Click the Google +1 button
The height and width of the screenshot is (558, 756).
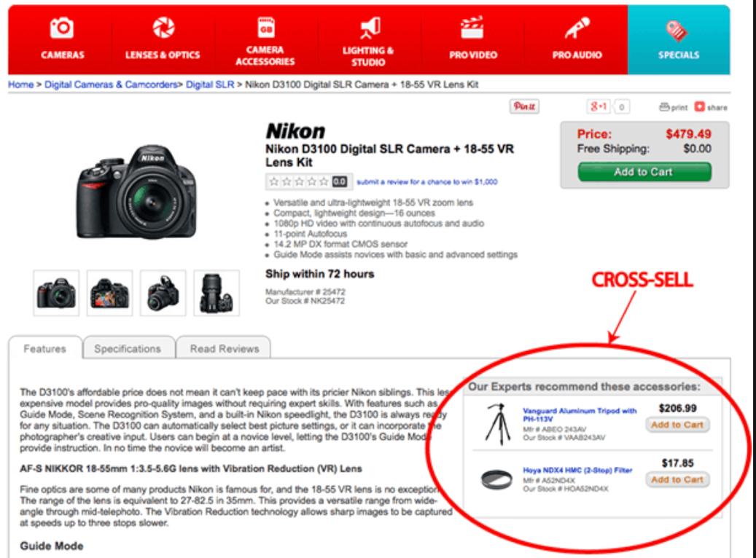tap(600, 106)
